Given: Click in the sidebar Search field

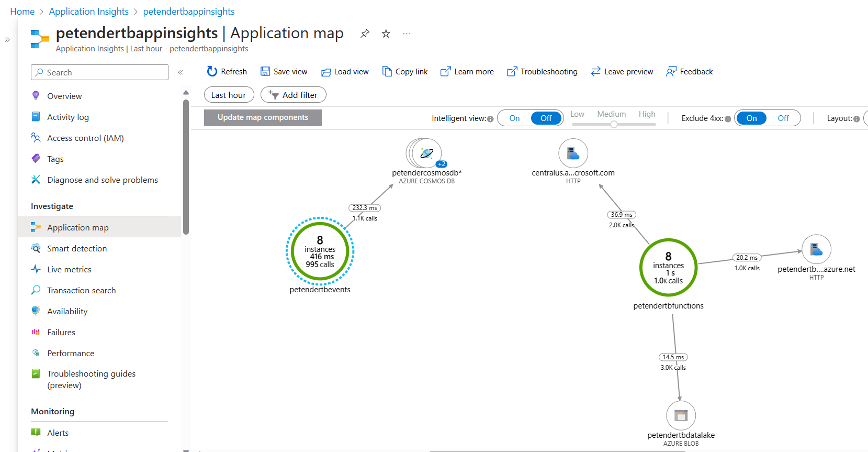Looking at the screenshot, I should pos(99,72).
